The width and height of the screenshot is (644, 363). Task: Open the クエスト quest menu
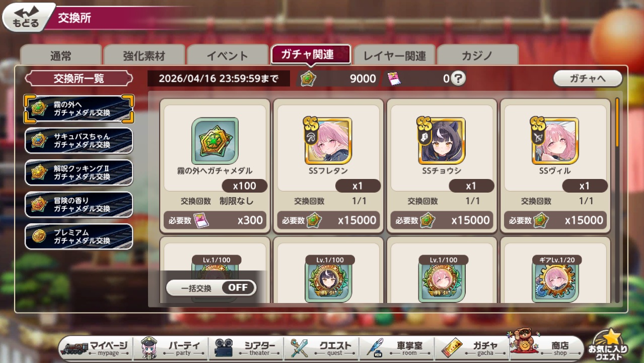point(322,348)
